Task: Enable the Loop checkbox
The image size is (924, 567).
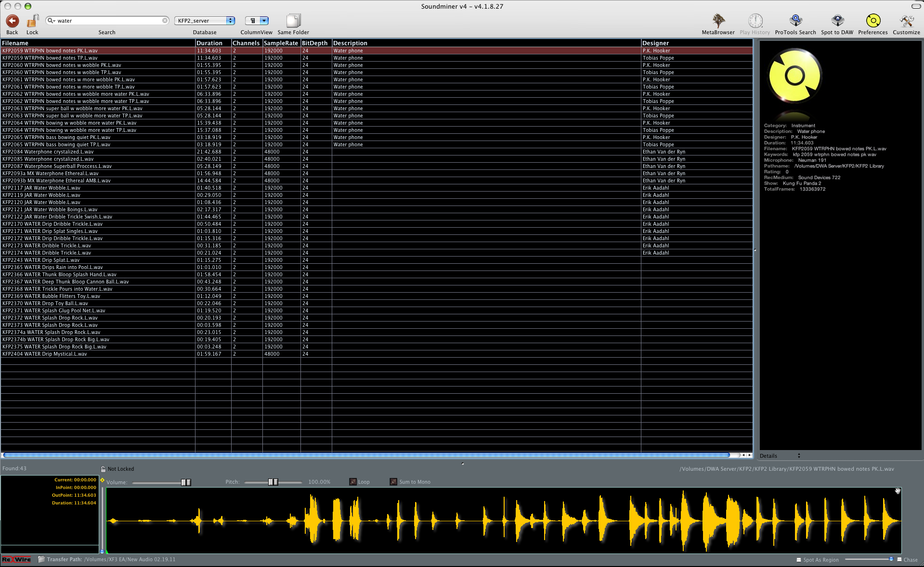Action: [x=353, y=482]
